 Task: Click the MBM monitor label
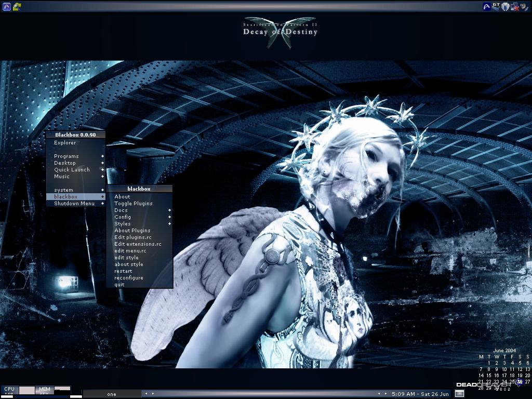pos(45,389)
